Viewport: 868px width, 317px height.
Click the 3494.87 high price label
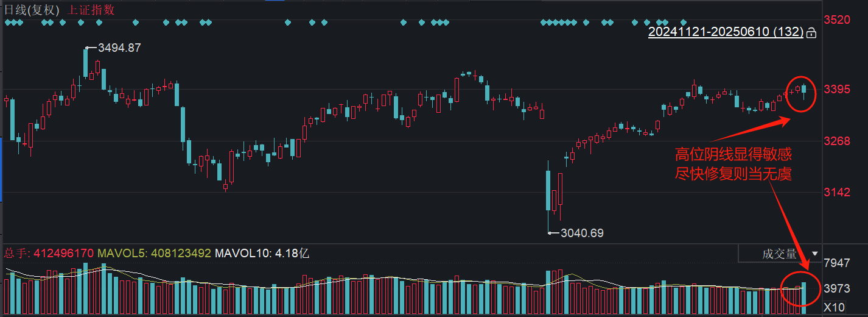(119, 48)
